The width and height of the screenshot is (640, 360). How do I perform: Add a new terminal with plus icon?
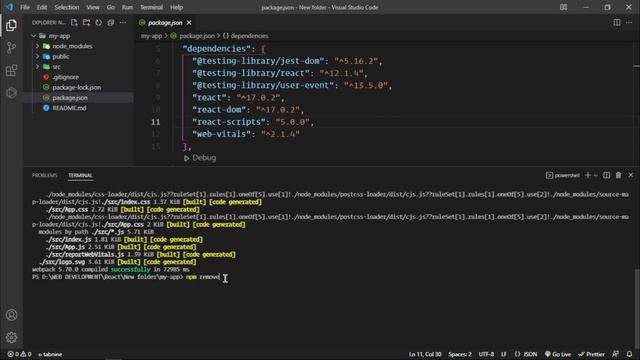(588, 175)
